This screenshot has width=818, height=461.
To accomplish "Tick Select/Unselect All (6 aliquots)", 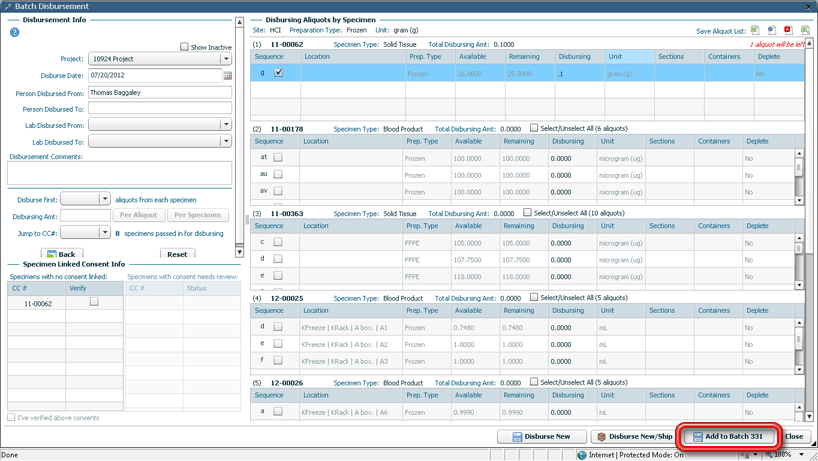I will pyautogui.click(x=534, y=128).
